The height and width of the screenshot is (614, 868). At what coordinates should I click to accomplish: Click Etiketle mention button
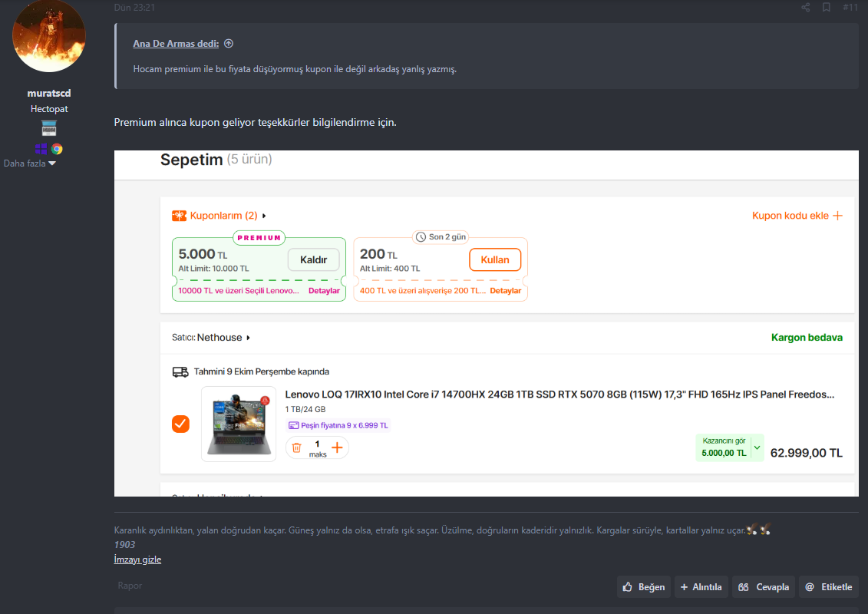[x=828, y=587]
